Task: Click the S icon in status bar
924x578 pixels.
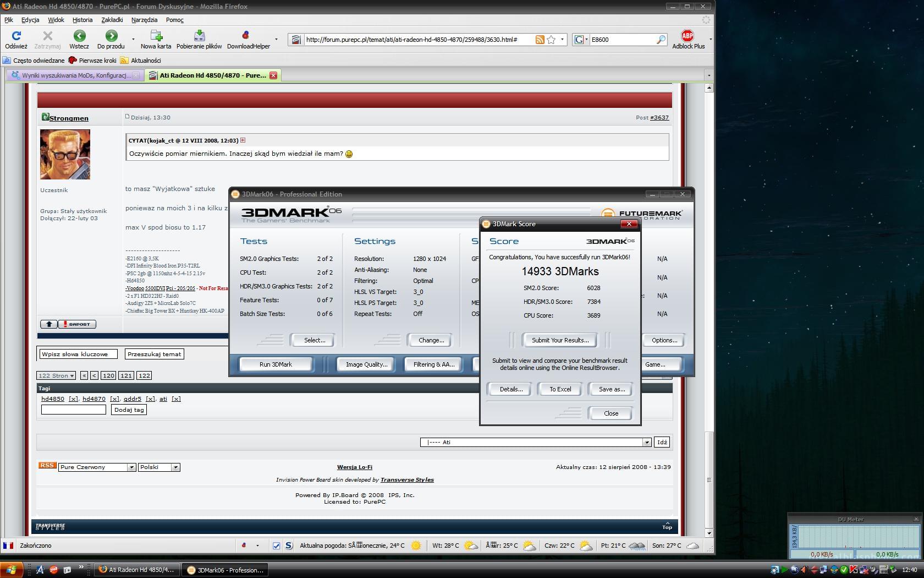Action: [289, 546]
